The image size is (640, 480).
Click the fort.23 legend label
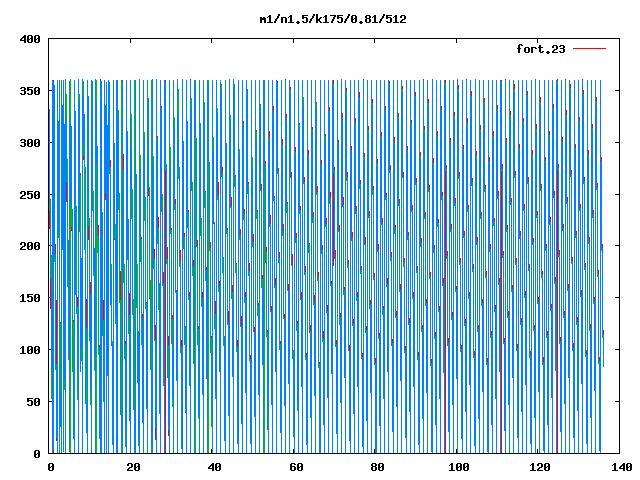point(541,49)
